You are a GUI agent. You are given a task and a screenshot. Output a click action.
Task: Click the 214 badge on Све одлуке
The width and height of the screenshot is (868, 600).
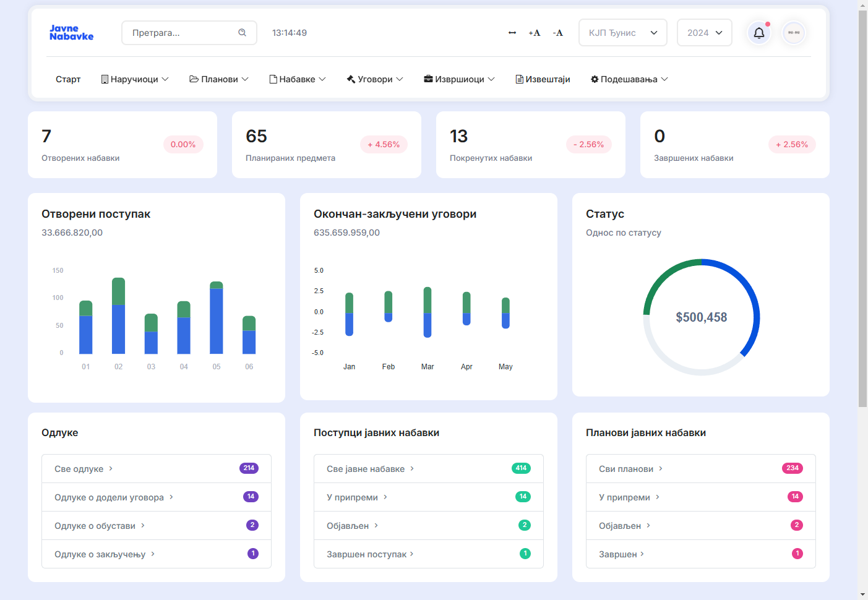(x=249, y=468)
